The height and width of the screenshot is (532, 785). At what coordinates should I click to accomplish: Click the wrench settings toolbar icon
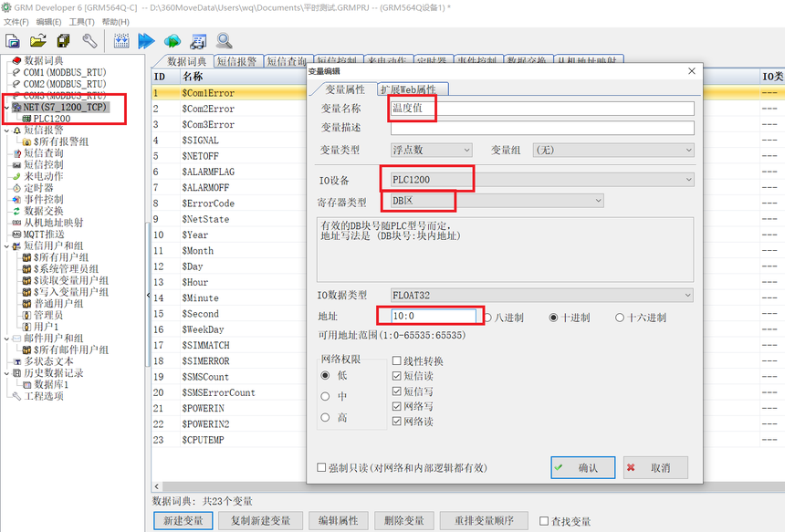pos(89,41)
